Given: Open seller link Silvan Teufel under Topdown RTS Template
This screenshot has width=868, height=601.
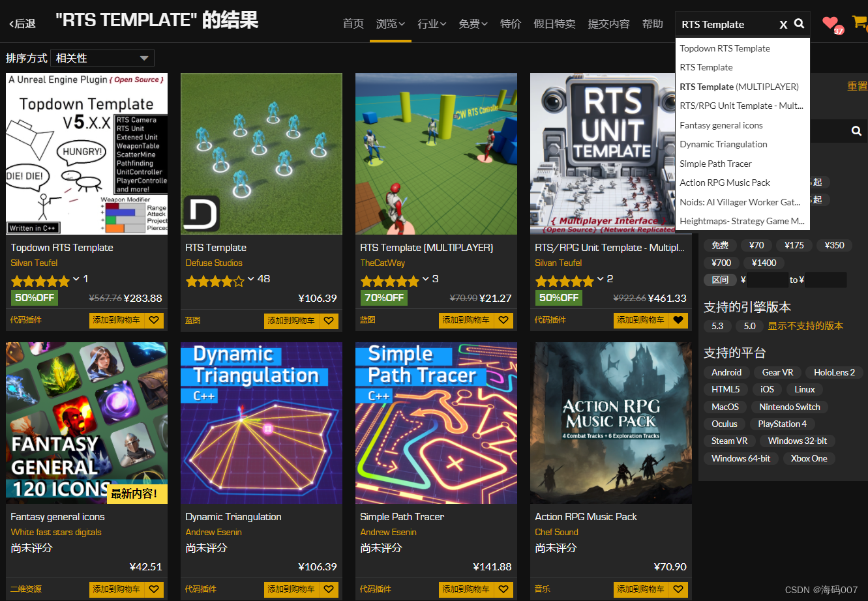Looking at the screenshot, I should [x=34, y=263].
